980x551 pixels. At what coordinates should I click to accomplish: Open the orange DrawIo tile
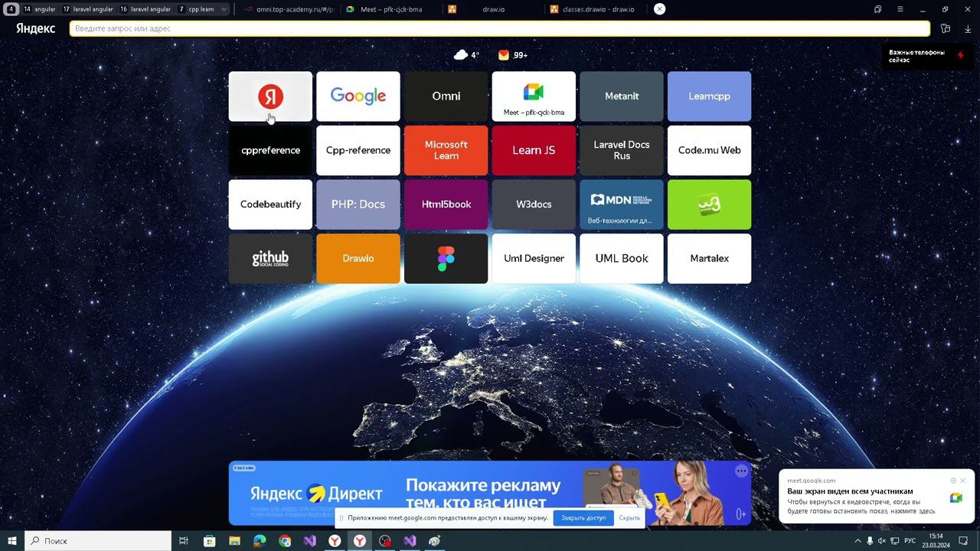(x=358, y=259)
